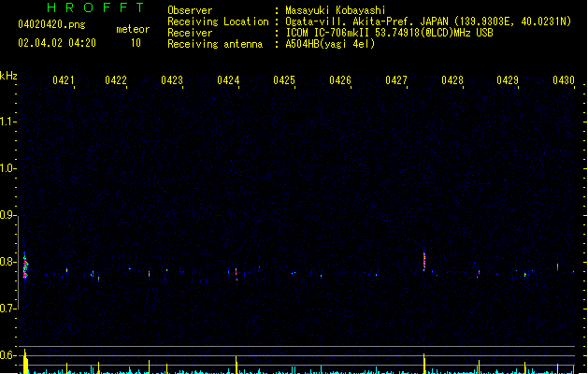
Task: Click the kHz axis unit label
Action: tap(8, 76)
